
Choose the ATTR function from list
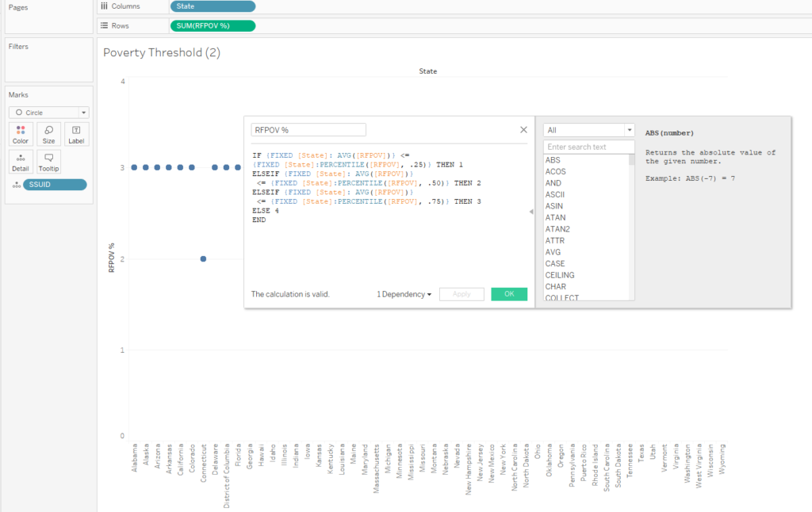(555, 240)
